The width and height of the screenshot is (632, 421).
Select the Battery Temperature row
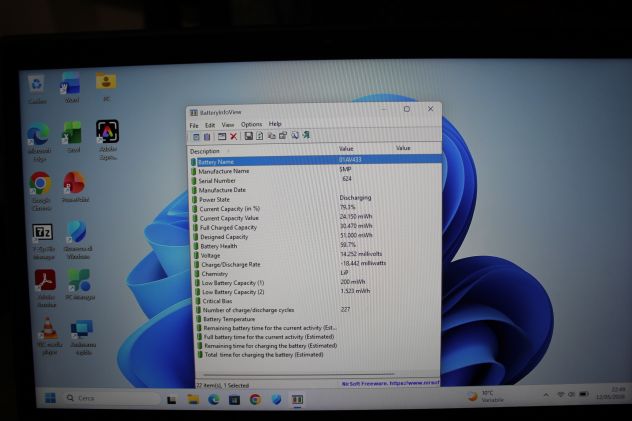[x=317, y=319]
